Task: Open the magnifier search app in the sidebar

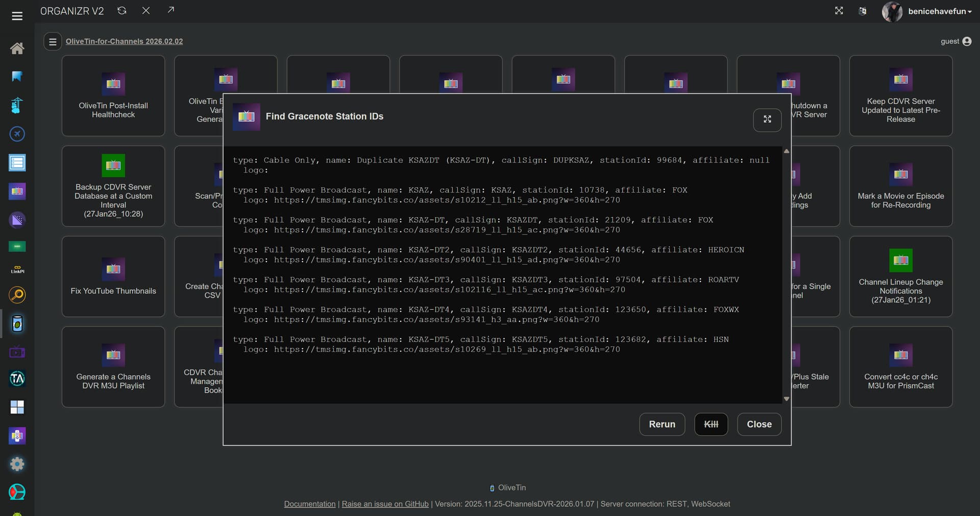Action: (x=17, y=295)
